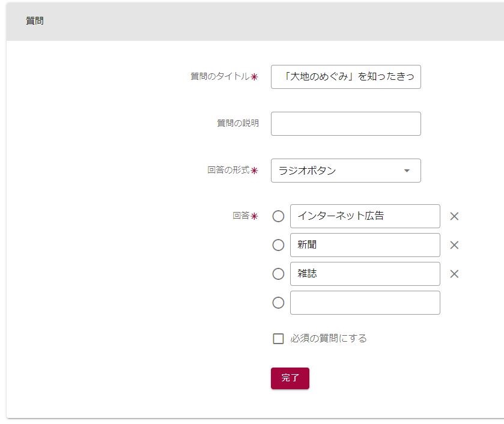
Task: Click the インターネット広告 answer text box
Action: point(365,216)
